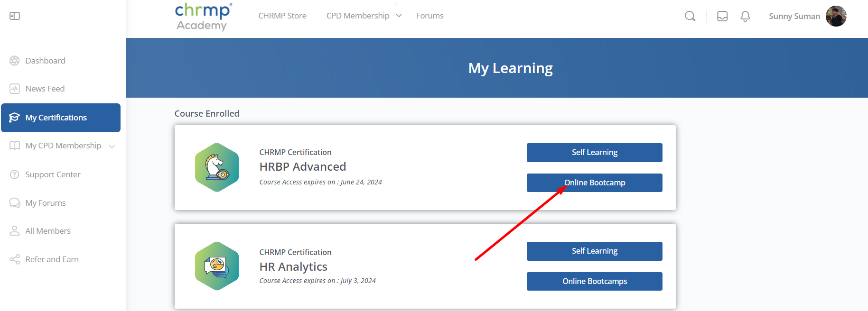
Task: Click the Sunny Suman username link
Action: pyautogui.click(x=794, y=16)
